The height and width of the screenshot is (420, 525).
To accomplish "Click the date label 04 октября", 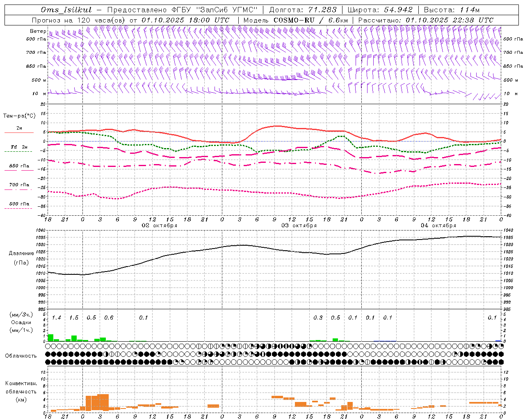I will 438,226.
